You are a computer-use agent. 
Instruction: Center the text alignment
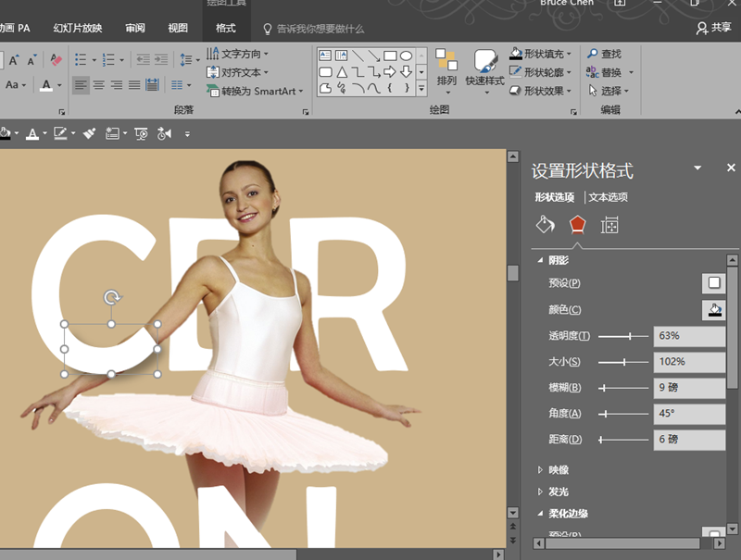coord(99,85)
